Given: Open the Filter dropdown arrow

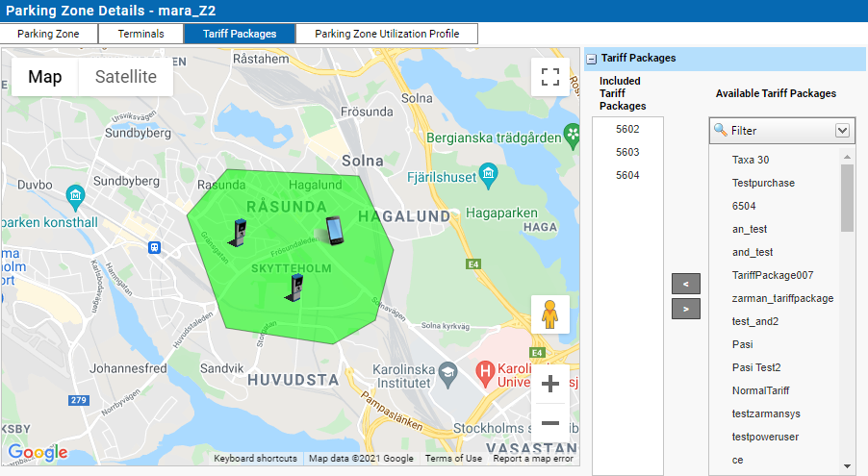Looking at the screenshot, I should (842, 131).
